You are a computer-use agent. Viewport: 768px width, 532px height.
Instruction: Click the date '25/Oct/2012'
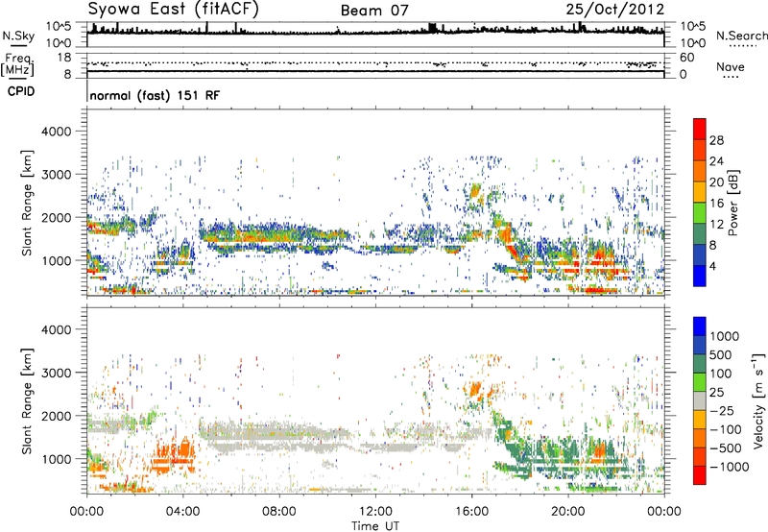coord(615,10)
